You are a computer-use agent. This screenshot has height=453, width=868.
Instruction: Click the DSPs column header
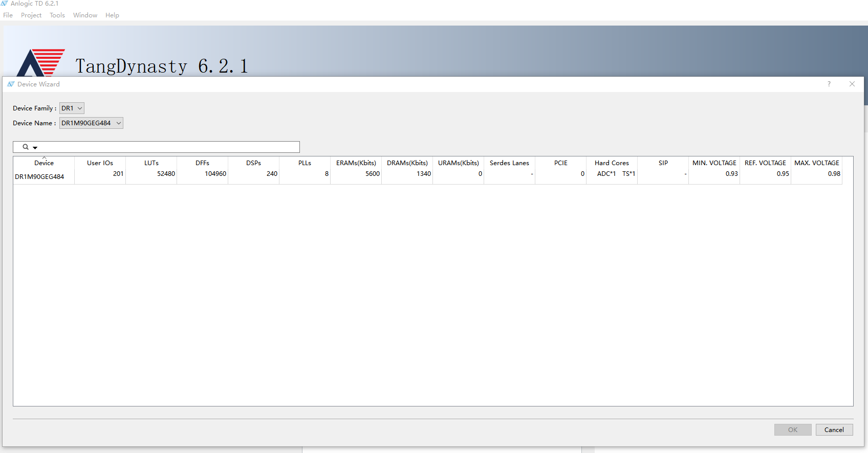(x=254, y=163)
